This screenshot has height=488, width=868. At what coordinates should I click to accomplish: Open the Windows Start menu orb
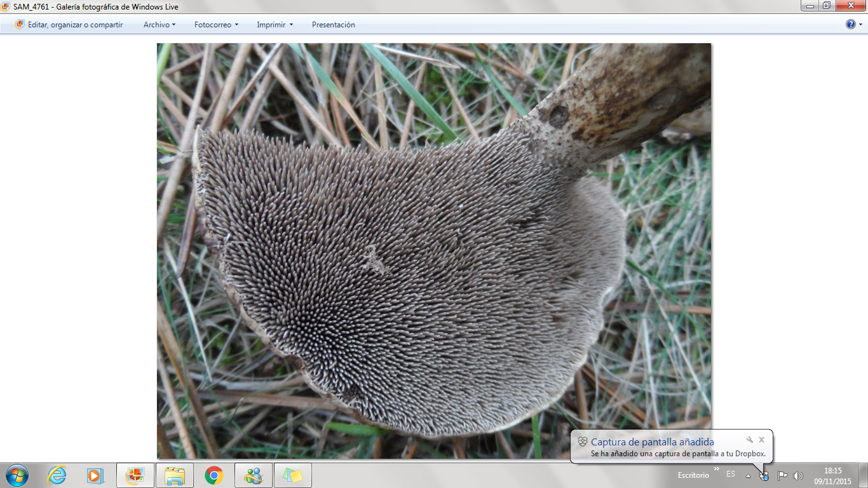[x=17, y=475]
